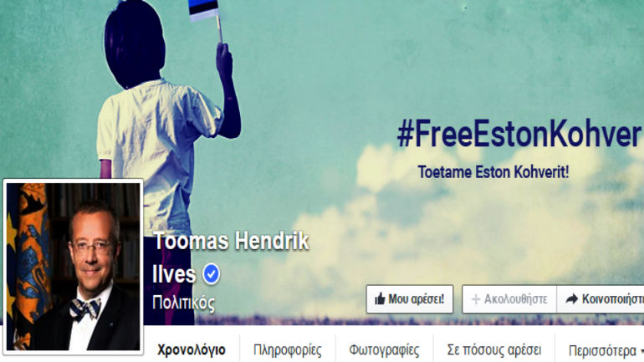
Task: Click the plus icon on Ακολουθήστε button
Action: click(476, 299)
